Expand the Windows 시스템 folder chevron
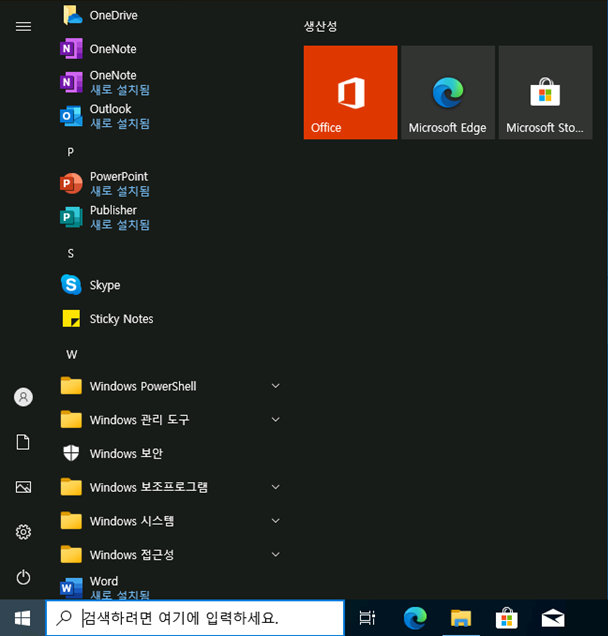The image size is (608, 636). pyautogui.click(x=275, y=520)
